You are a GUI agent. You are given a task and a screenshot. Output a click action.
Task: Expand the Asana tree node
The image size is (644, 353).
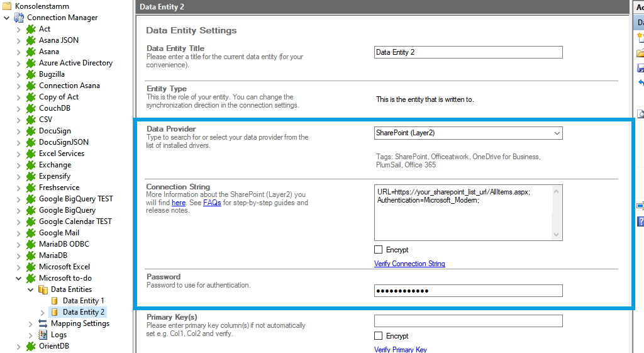pyautogui.click(x=18, y=52)
